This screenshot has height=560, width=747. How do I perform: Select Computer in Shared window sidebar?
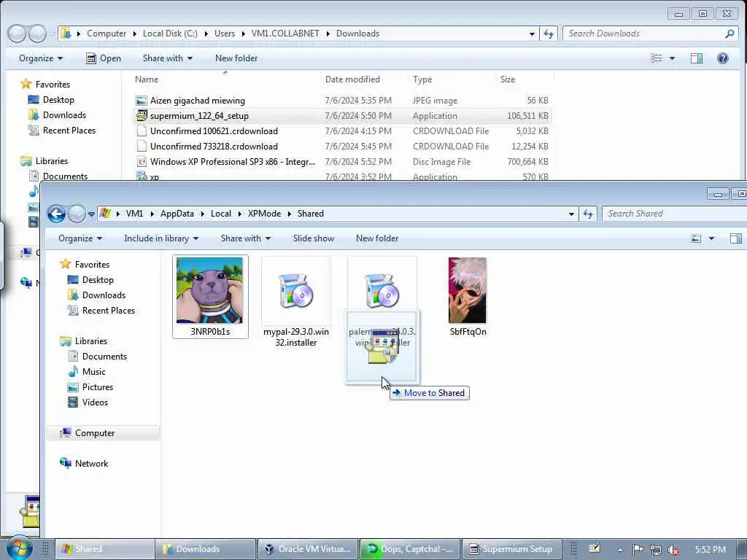[x=103, y=433]
